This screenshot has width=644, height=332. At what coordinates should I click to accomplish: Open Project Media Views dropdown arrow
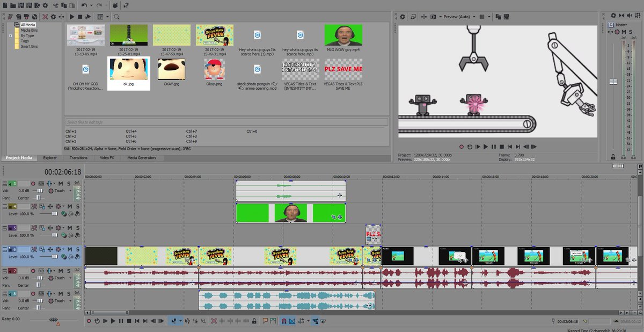107,17
